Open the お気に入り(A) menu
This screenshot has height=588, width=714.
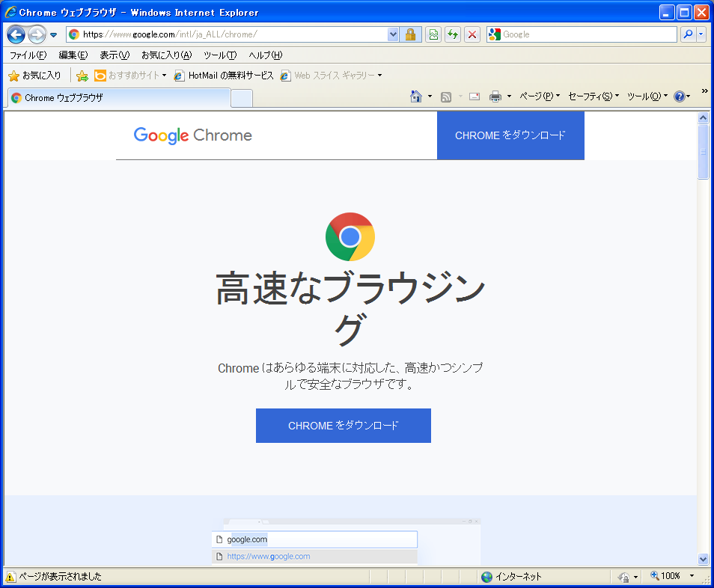(166, 55)
